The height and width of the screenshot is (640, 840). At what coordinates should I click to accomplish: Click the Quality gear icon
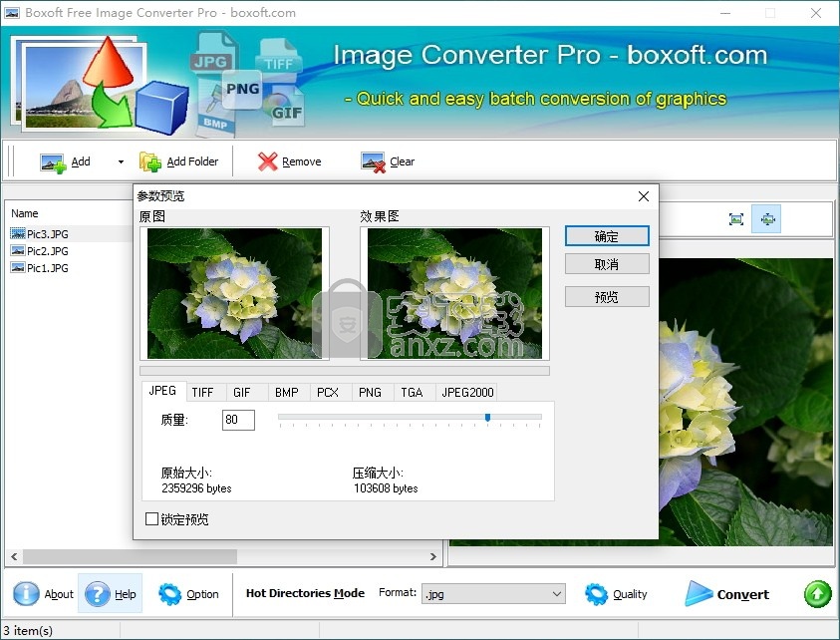[596, 594]
